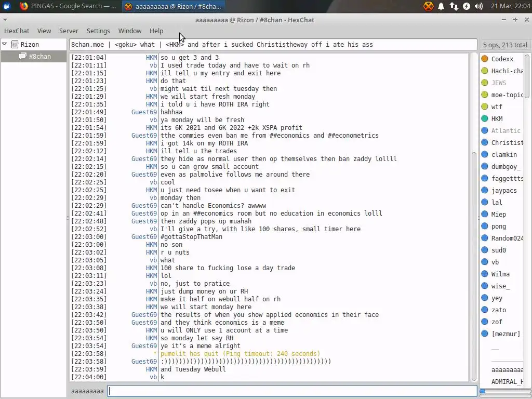Select user sud0 in user list
The image size is (532, 399).
tap(498, 250)
